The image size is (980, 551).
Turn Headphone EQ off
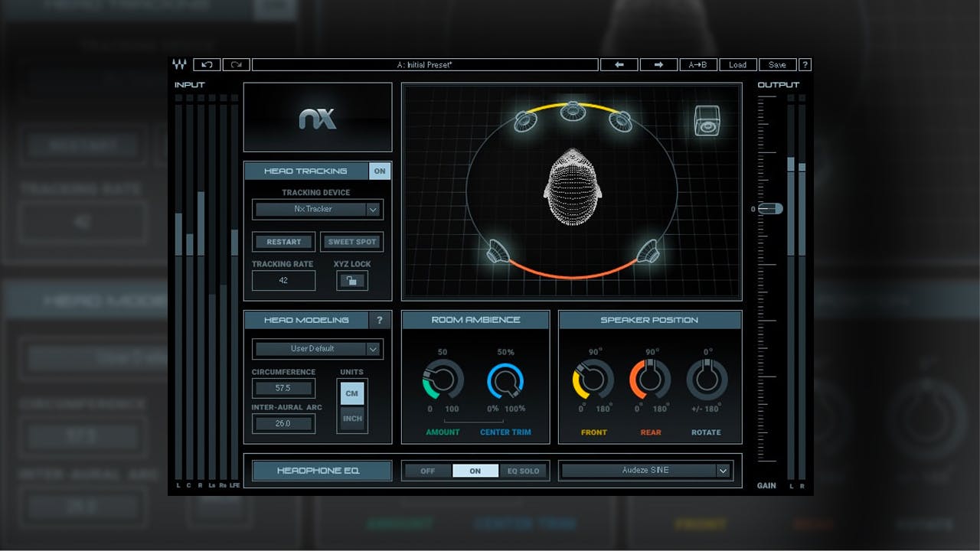(427, 471)
